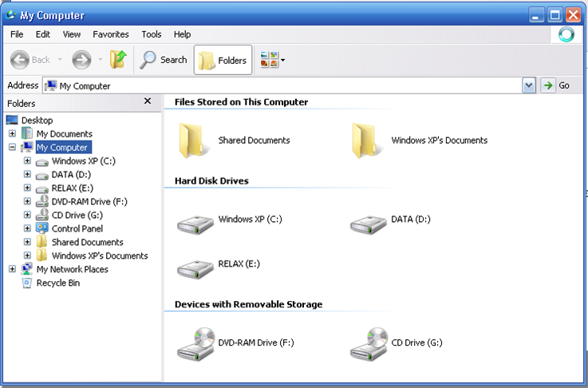Viewport: 588px width, 388px height.
Task: Select My Computer in folder tree
Action: click(x=64, y=147)
